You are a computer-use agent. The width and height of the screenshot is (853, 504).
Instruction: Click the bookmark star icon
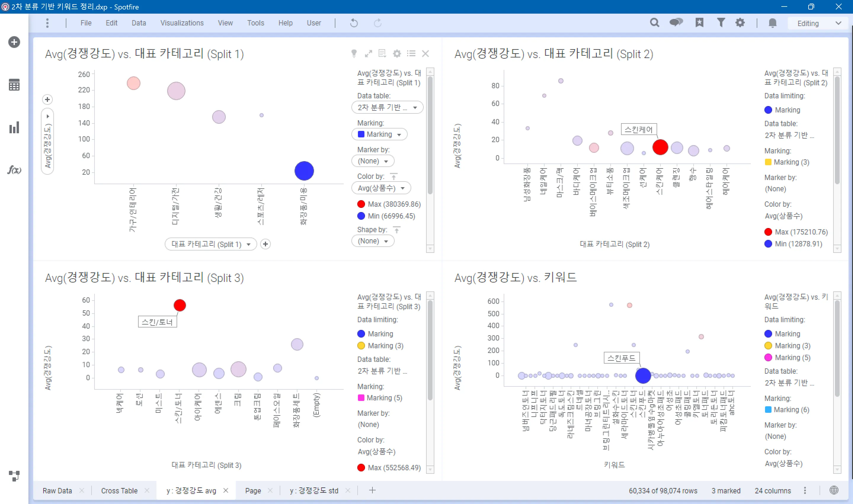pyautogui.click(x=699, y=23)
